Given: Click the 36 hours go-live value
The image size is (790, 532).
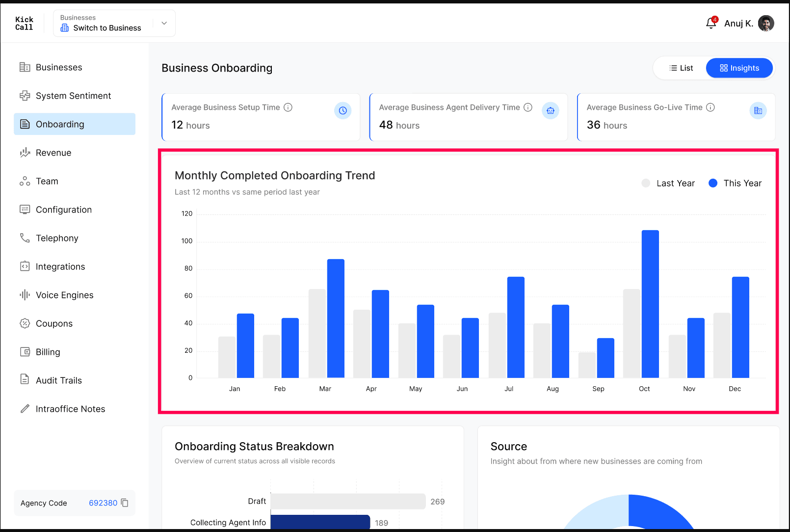Looking at the screenshot, I should pos(607,125).
